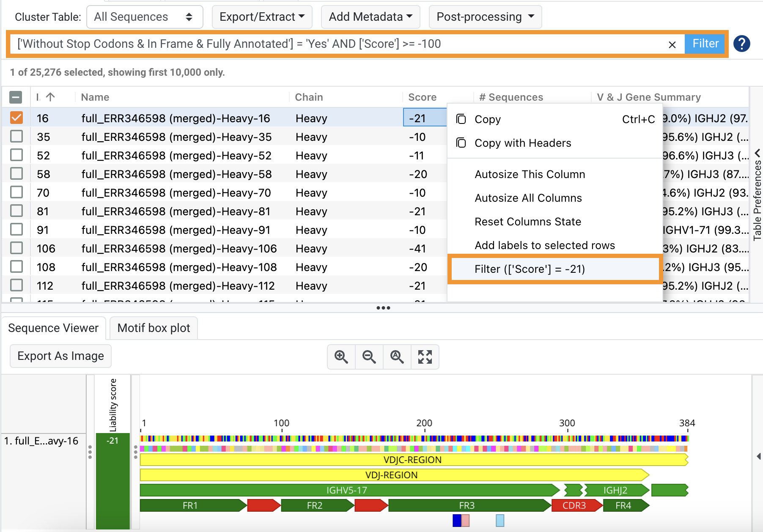Image resolution: width=763 pixels, height=532 pixels.
Task: Check the checkbox for row 106
Action: (x=16, y=248)
